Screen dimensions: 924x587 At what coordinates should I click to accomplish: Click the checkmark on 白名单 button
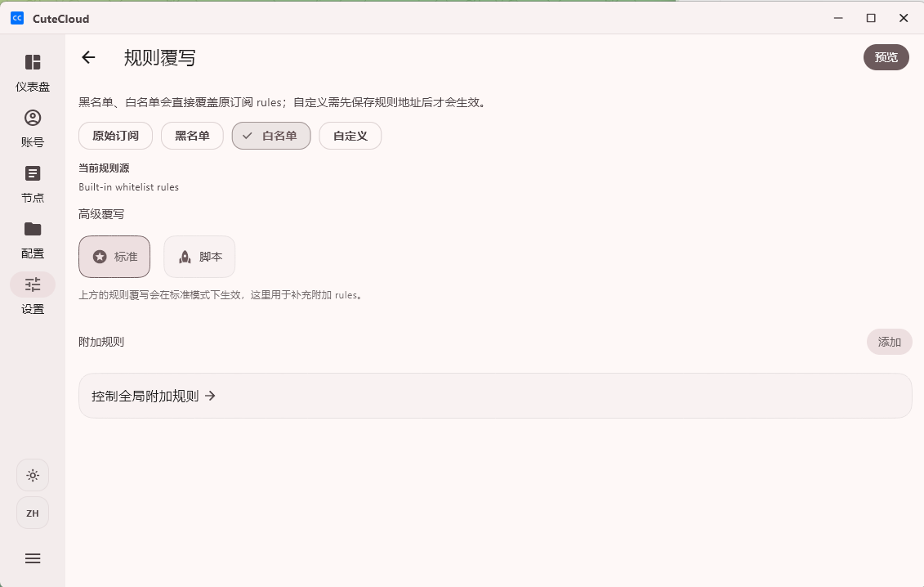tap(248, 136)
